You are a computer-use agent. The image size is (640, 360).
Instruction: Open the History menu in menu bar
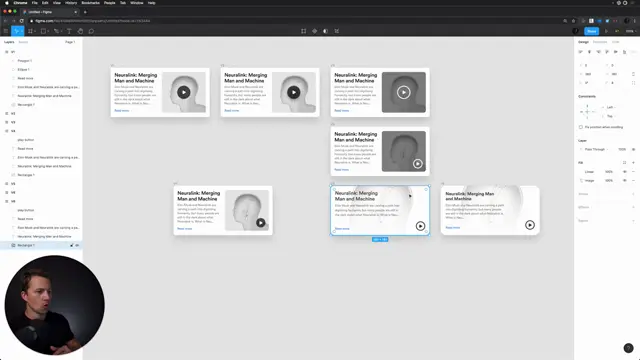(71, 3)
